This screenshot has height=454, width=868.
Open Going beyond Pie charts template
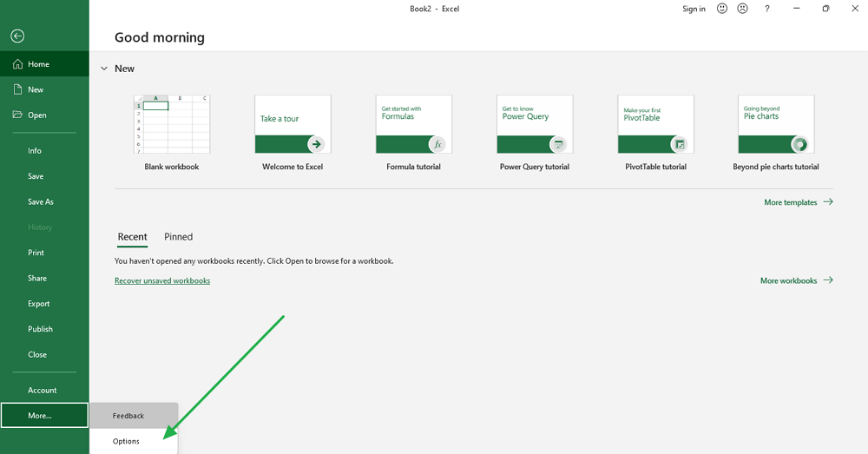[776, 124]
